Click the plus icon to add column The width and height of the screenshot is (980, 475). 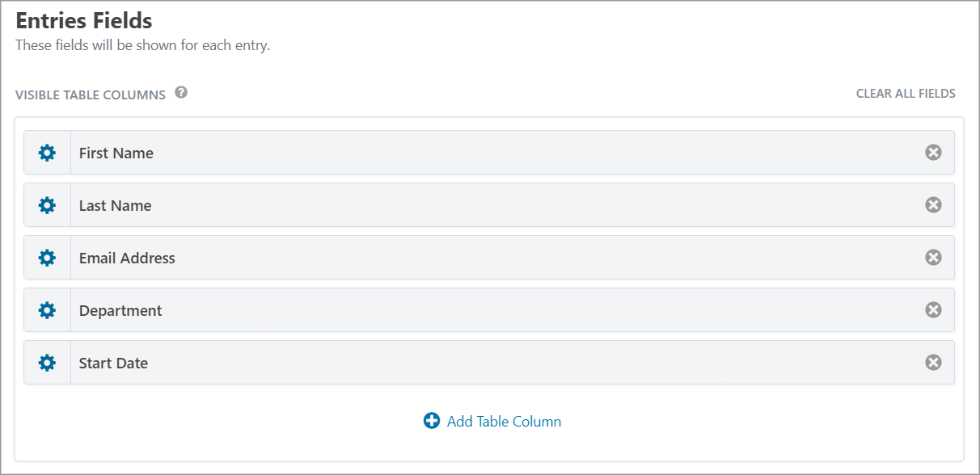tap(432, 421)
